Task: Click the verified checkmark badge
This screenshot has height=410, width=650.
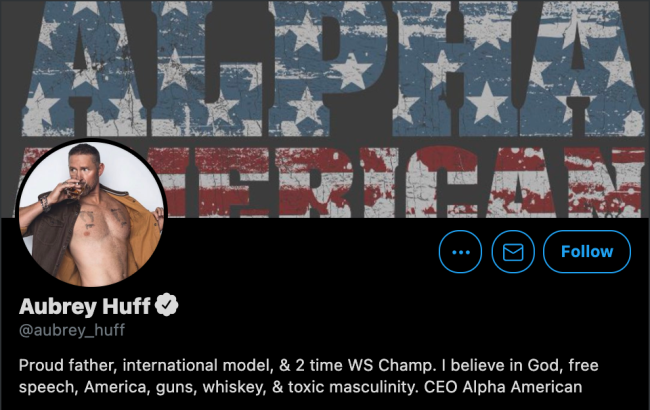Action: pyautogui.click(x=167, y=305)
